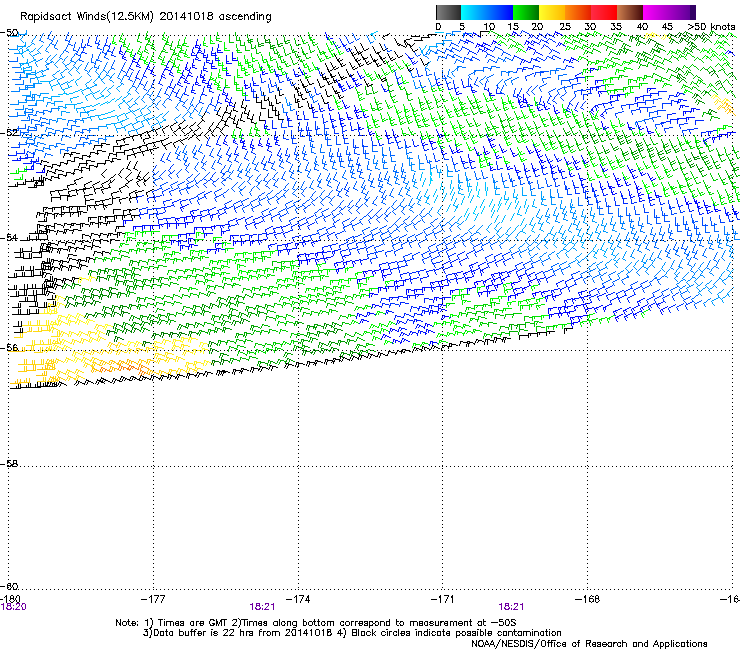Click the -174 longitude axis label
The width and height of the screenshot is (740, 650).
coord(298,599)
